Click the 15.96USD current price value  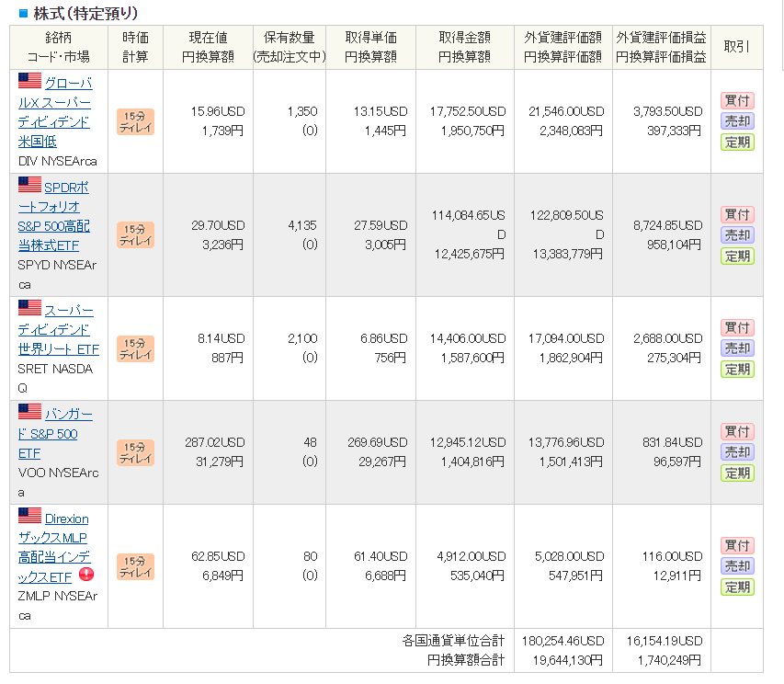[218, 111]
